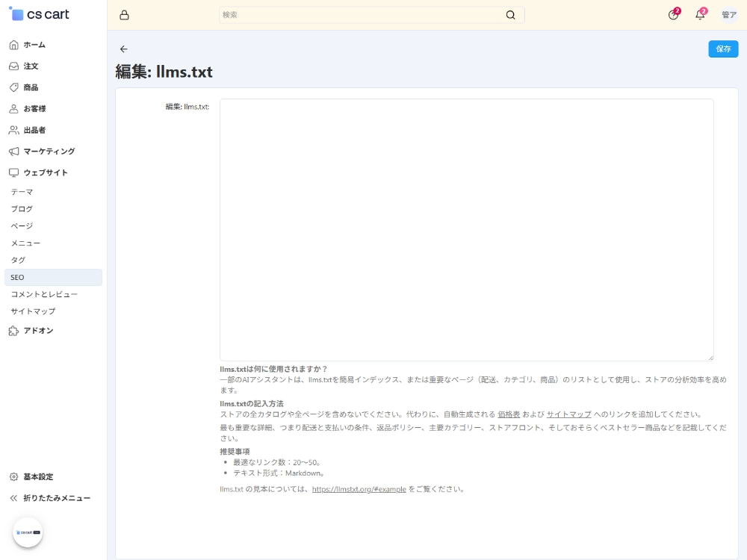Click the back arrow icon
This screenshot has width=747, height=560.
(124, 49)
